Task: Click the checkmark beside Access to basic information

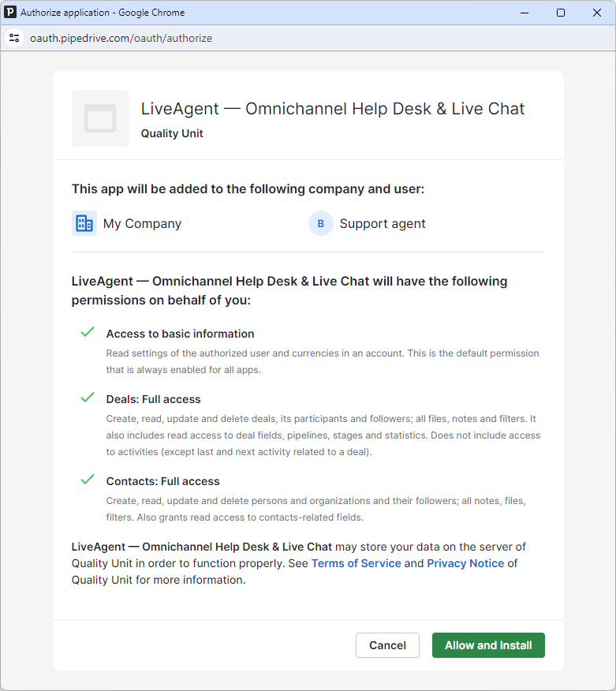Action: click(88, 332)
